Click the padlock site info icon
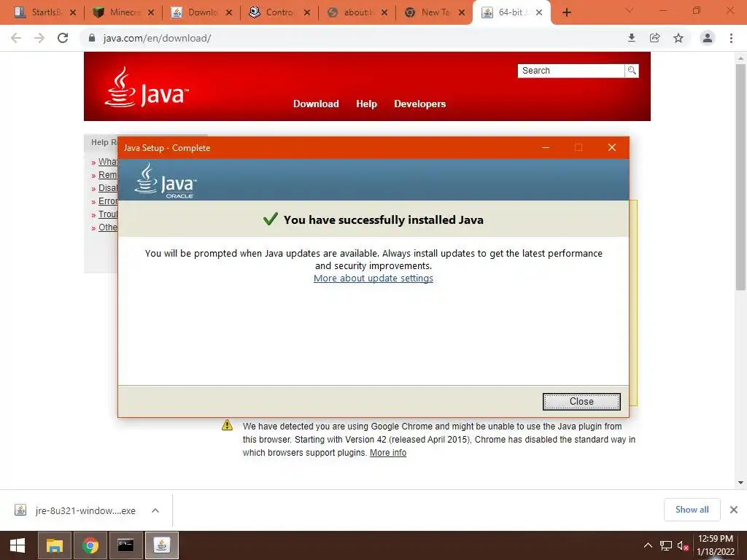Viewport: 747px width, 560px height. 92,38
